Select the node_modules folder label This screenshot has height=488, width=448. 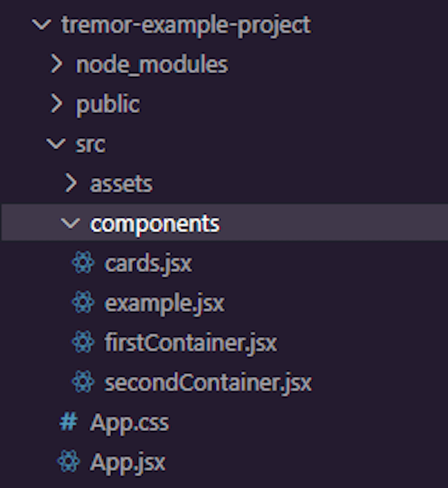152,64
